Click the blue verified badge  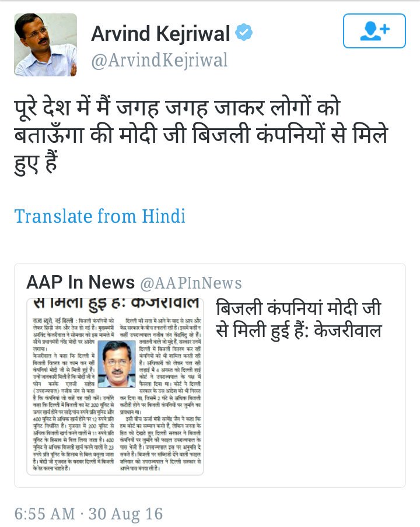point(244,33)
